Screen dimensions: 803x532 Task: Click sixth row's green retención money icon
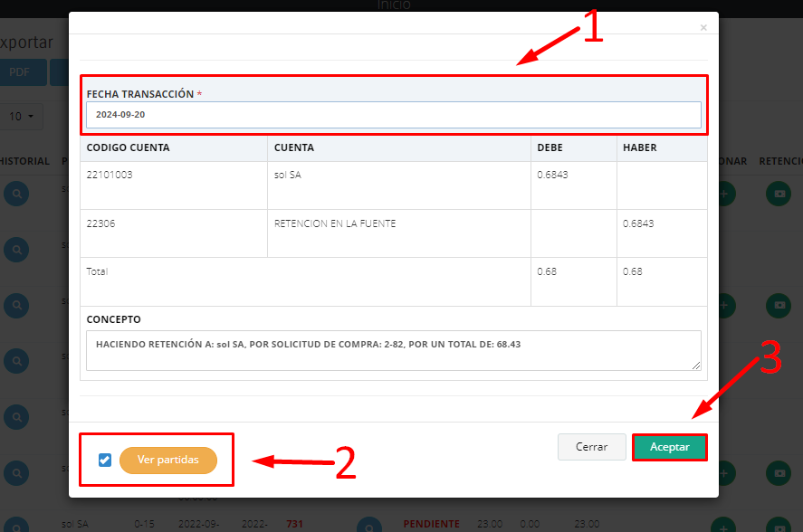click(x=779, y=473)
